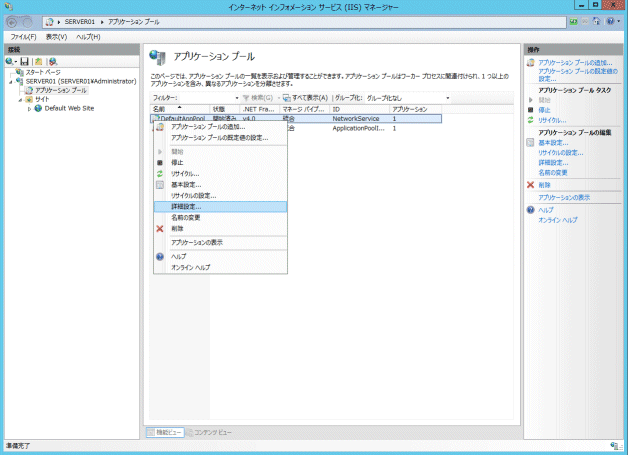Click the blue help icon in Actions pane

pyautogui.click(x=531, y=210)
